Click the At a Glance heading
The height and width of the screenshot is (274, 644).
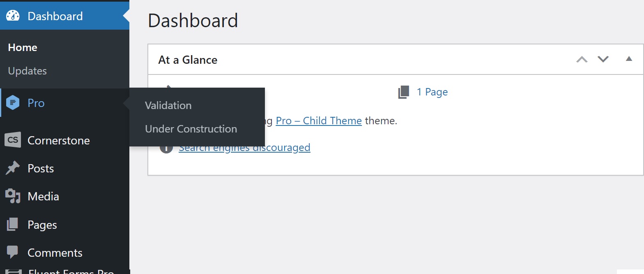[x=188, y=60]
